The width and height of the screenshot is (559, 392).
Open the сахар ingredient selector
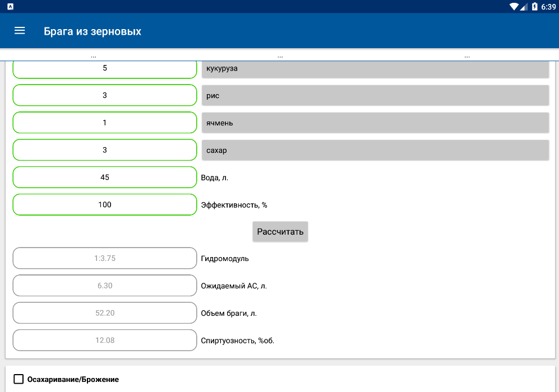375,150
